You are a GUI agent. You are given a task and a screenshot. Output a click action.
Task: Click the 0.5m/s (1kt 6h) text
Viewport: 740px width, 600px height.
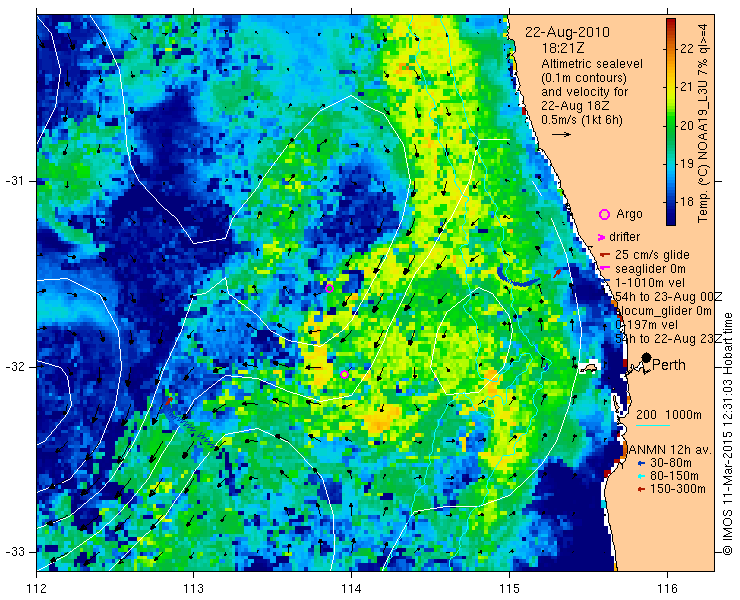point(581,120)
